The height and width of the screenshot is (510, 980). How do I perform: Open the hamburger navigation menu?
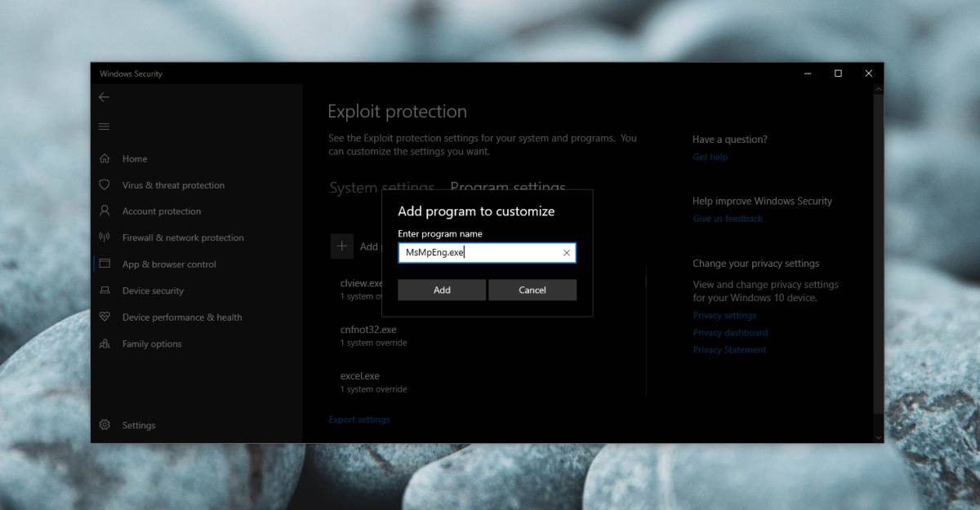pyautogui.click(x=104, y=126)
